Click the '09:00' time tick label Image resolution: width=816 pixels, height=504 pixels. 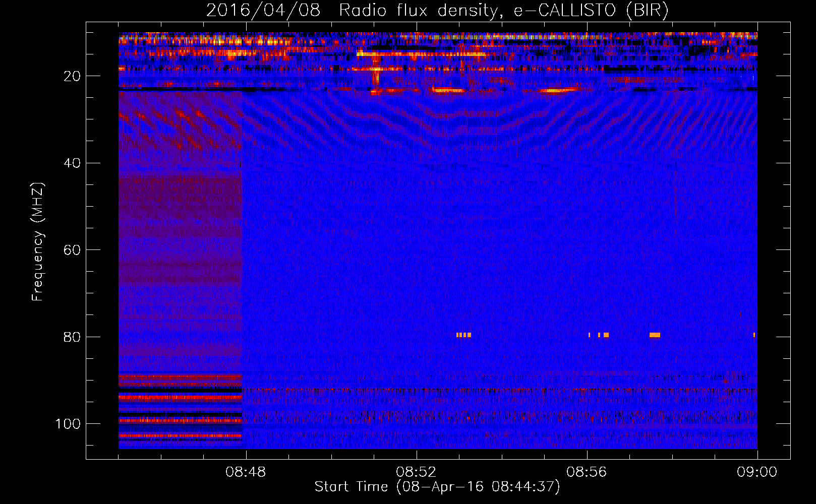(757, 472)
